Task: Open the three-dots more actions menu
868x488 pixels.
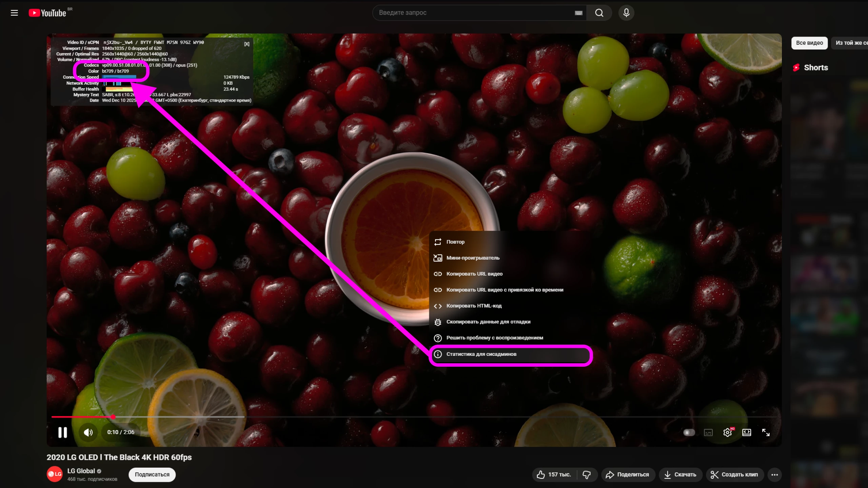Action: point(774,474)
